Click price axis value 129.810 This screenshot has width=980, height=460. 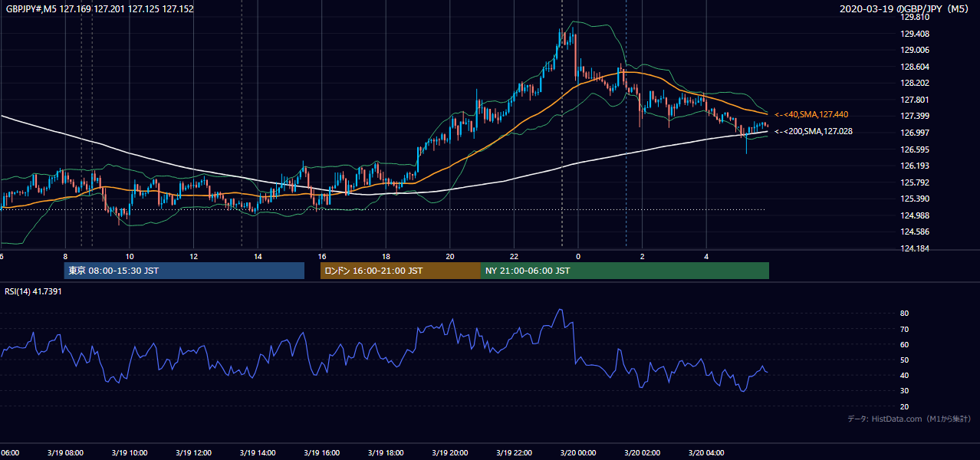(x=915, y=17)
